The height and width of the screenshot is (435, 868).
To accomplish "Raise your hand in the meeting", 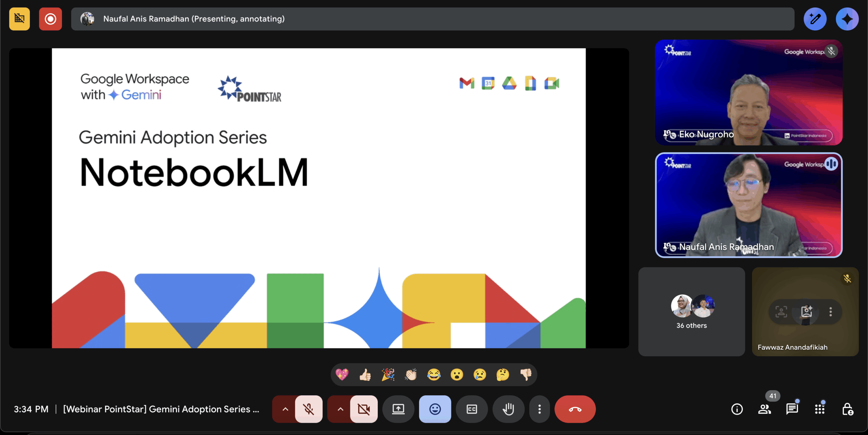I will click(x=508, y=409).
